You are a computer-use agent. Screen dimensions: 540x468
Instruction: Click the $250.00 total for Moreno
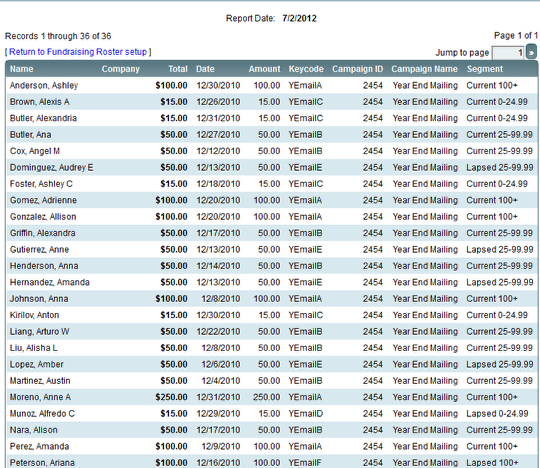click(171, 397)
